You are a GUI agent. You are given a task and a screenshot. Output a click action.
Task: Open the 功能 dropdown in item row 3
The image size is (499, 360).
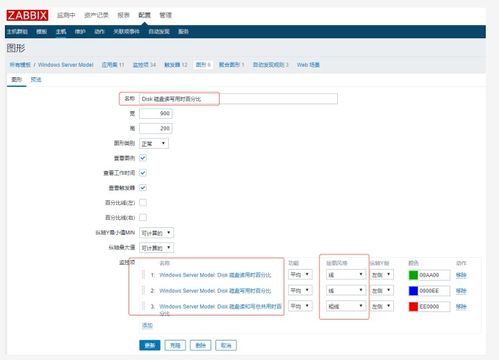pyautogui.click(x=300, y=306)
